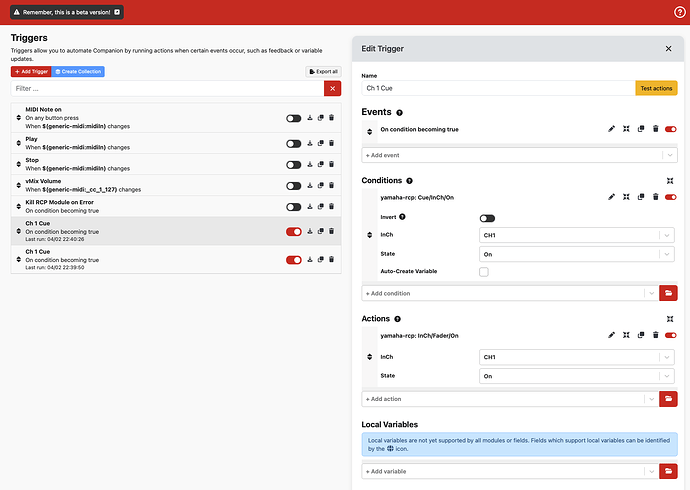Duplicate the Play trigger
Viewport: 690px width, 490px height.
(x=321, y=143)
